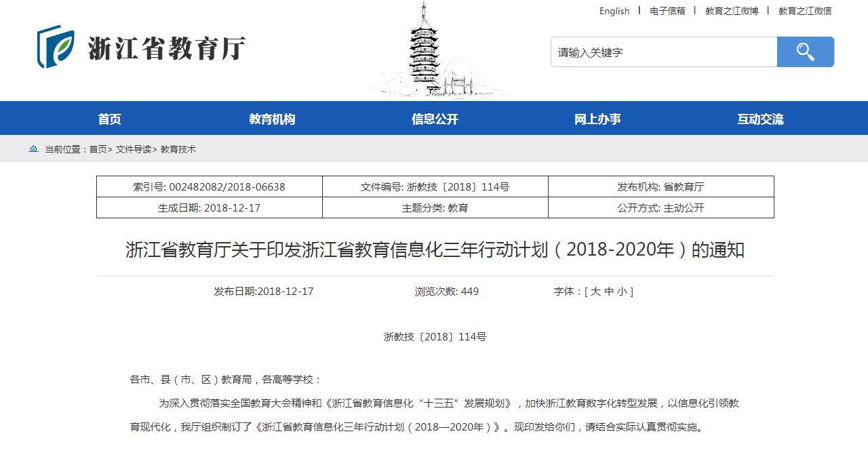Click the Zhejiang Education Department logo
The height and width of the screenshot is (457, 868).
(56, 47)
